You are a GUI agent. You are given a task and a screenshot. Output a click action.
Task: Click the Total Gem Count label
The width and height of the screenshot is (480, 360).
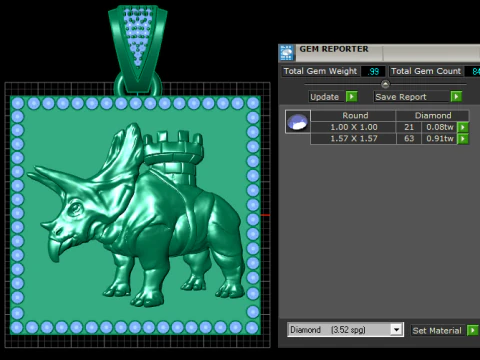pos(426,71)
